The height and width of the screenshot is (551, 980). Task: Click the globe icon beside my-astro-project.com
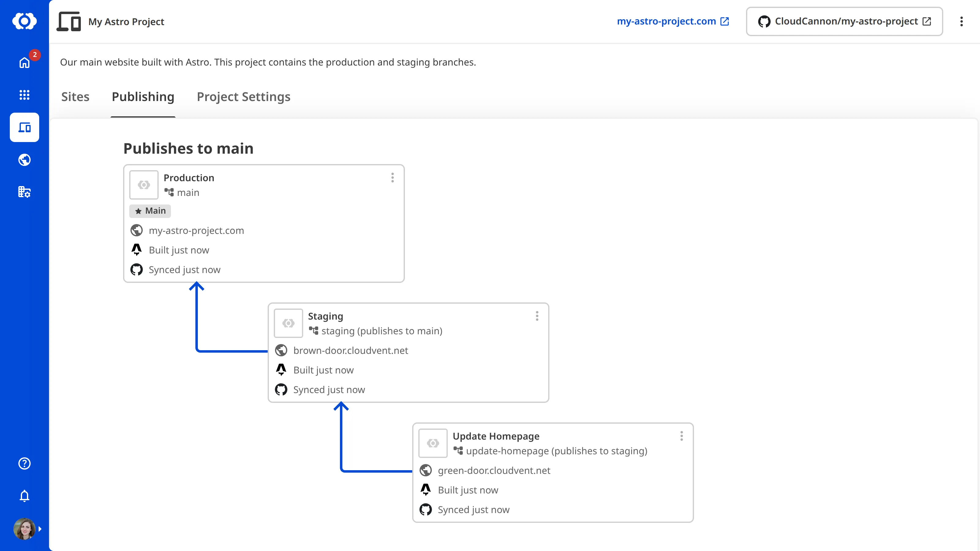coord(137,231)
